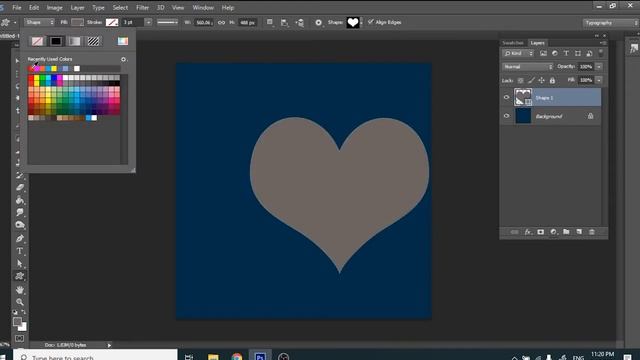Toggle lock position icon in Layers panel
This screenshot has width=640, height=360.
542,80
